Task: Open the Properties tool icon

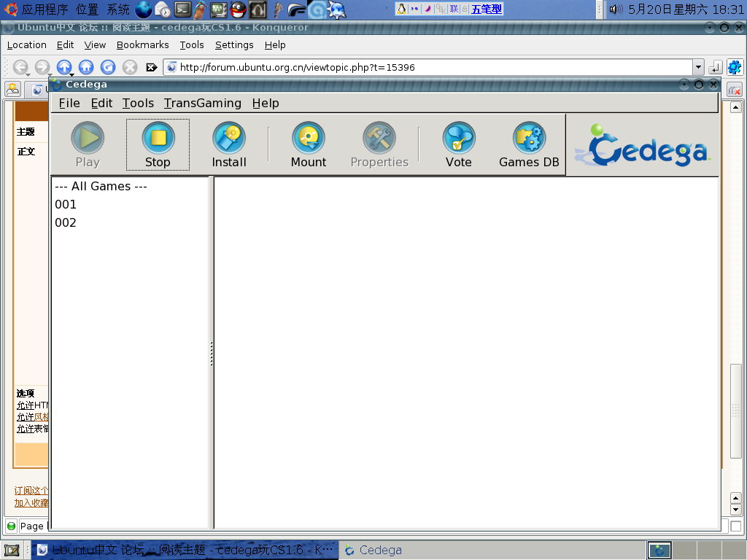Action: point(379,144)
